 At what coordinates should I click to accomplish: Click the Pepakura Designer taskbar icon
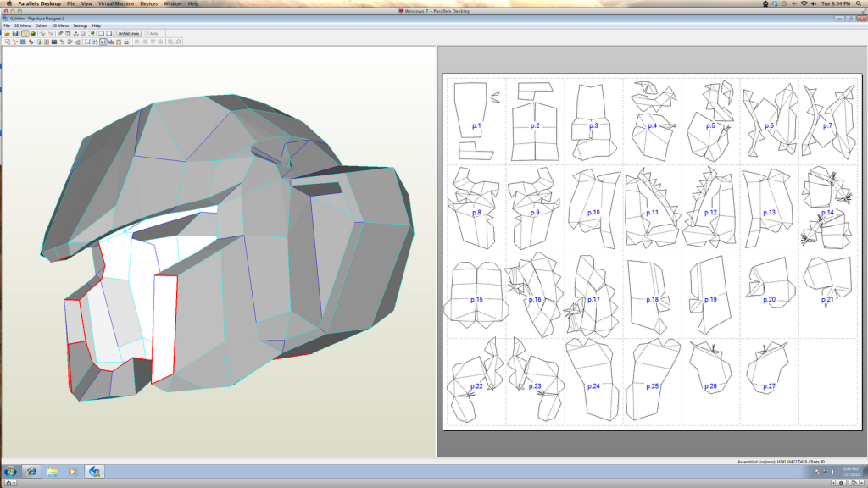[x=94, y=471]
